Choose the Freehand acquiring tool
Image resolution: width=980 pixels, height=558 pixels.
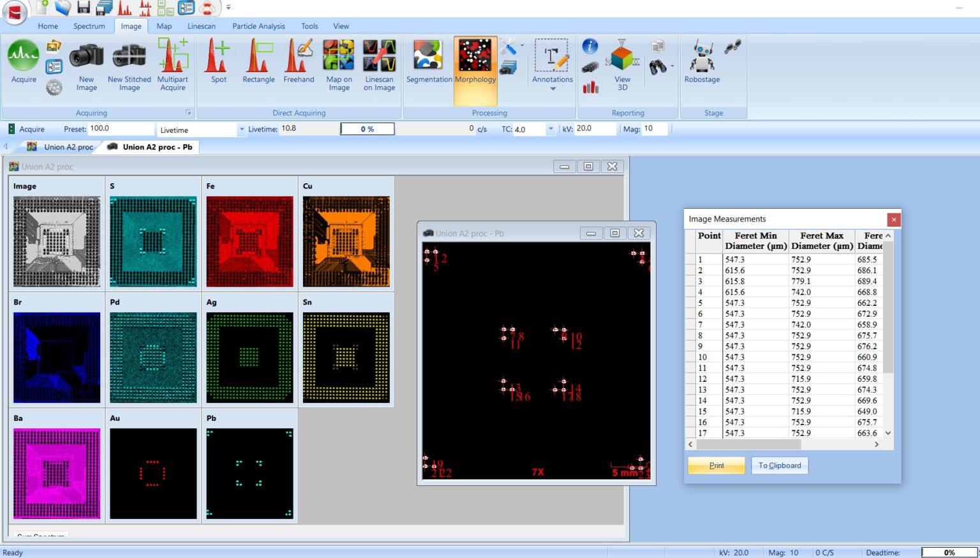pos(298,62)
